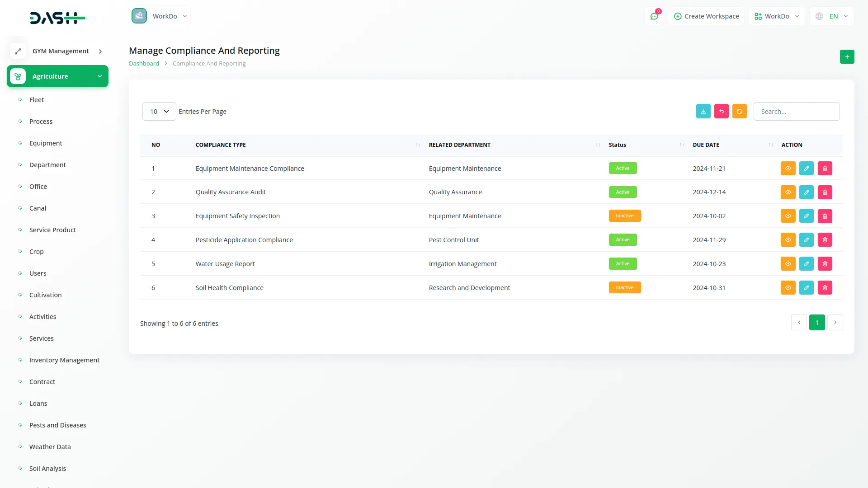868x488 pixels.
Task: Click the orange refresh icon
Action: coord(739,111)
